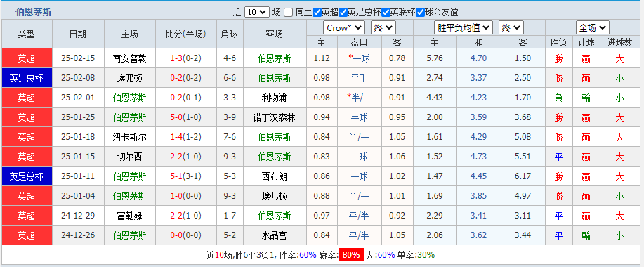This screenshot has width=644, height=267.
Task: Open 伯恩茅斯 away team in 切尔西 row
Action: point(275,157)
